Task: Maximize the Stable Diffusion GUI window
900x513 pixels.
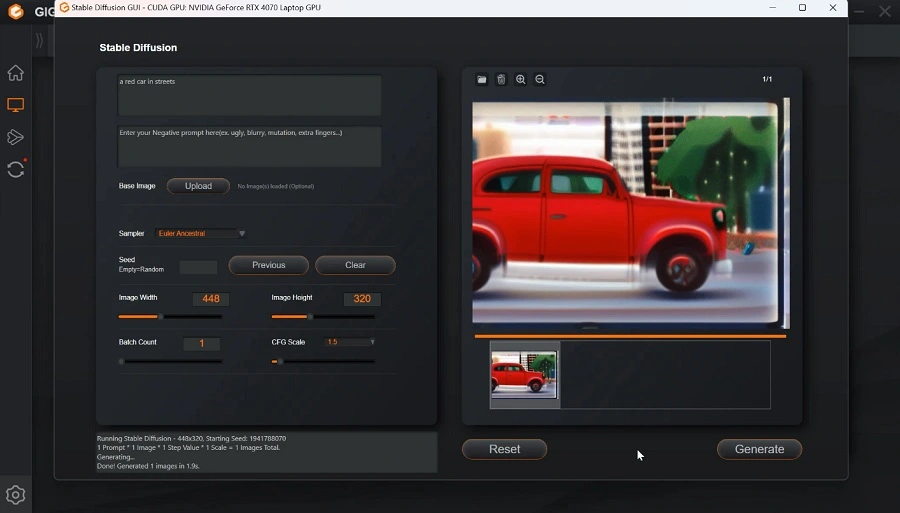Action: 802,7
